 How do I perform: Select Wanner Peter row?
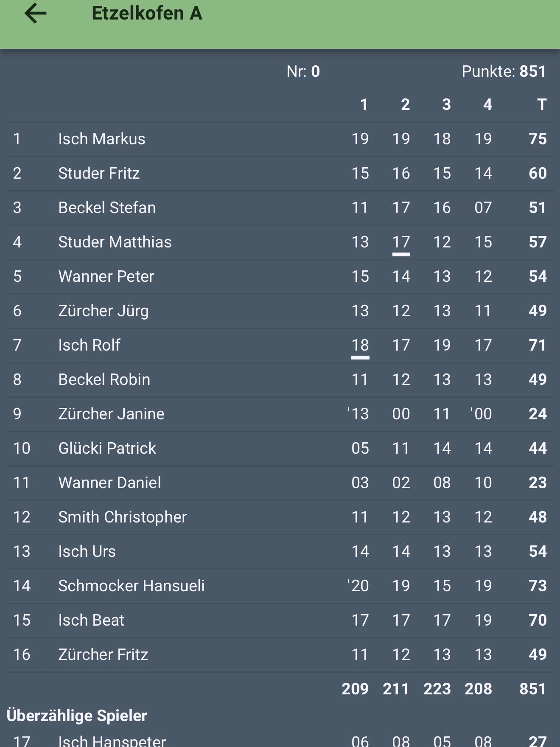pos(280,277)
